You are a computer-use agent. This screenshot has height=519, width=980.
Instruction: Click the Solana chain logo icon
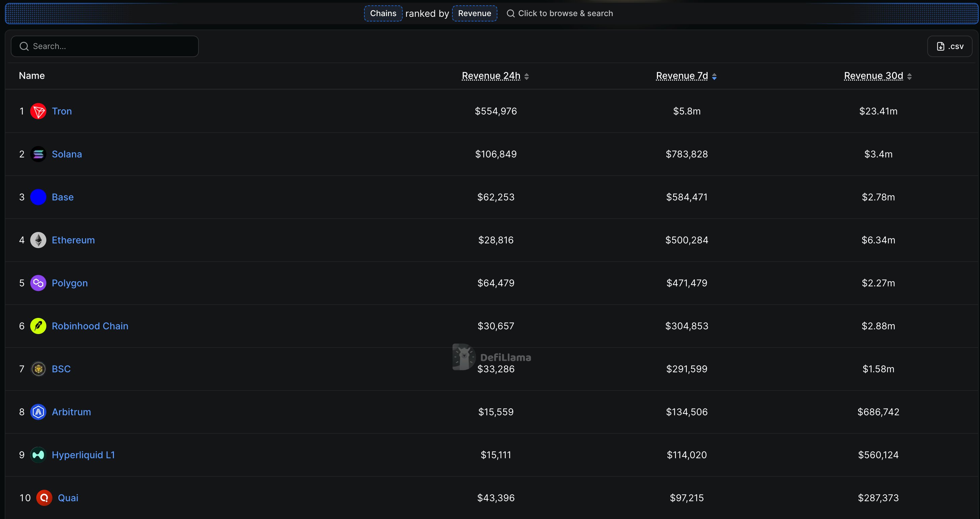click(38, 154)
